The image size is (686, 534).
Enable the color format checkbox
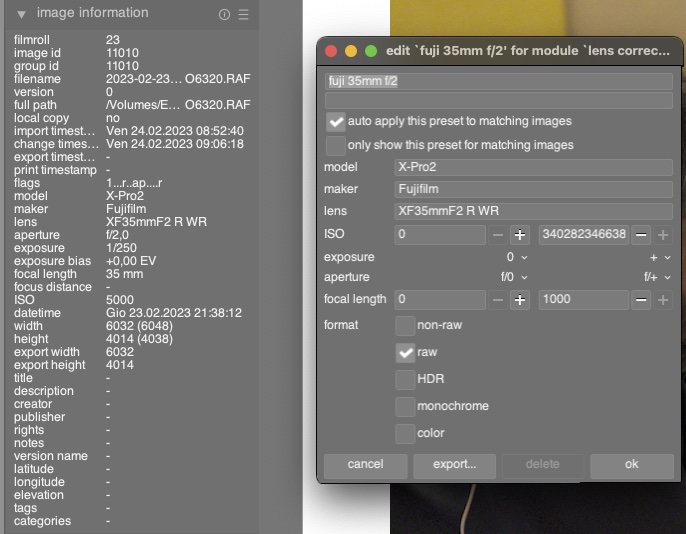coord(405,433)
